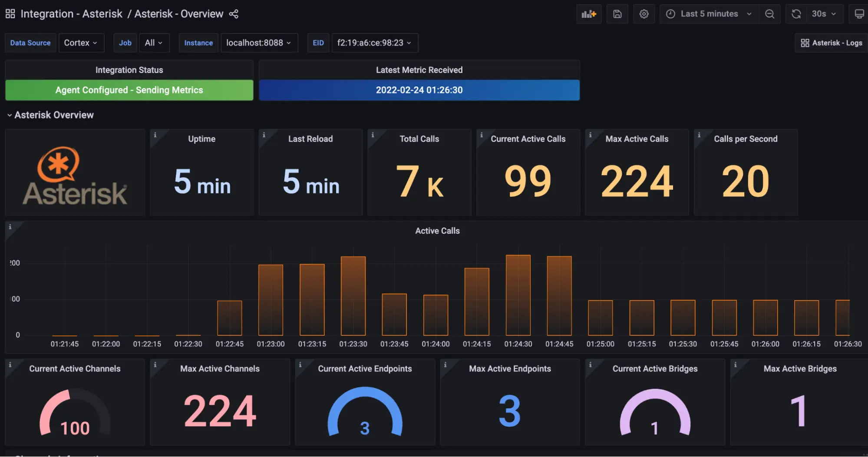This screenshot has width=868, height=457.
Task: Open the Latest Metric Received panel title
Action: pyautogui.click(x=419, y=70)
